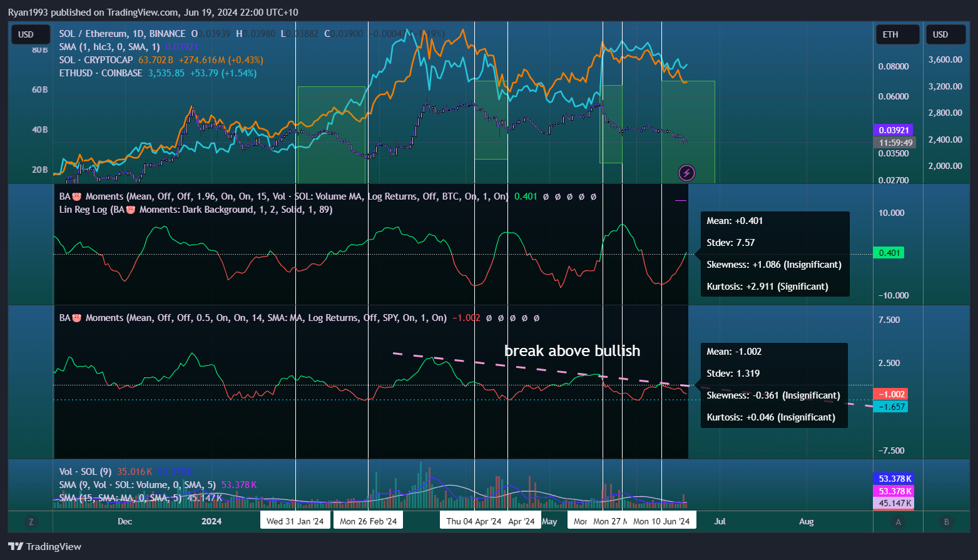Click the Aug label on time axis
The width and height of the screenshot is (978, 560).
tap(807, 521)
